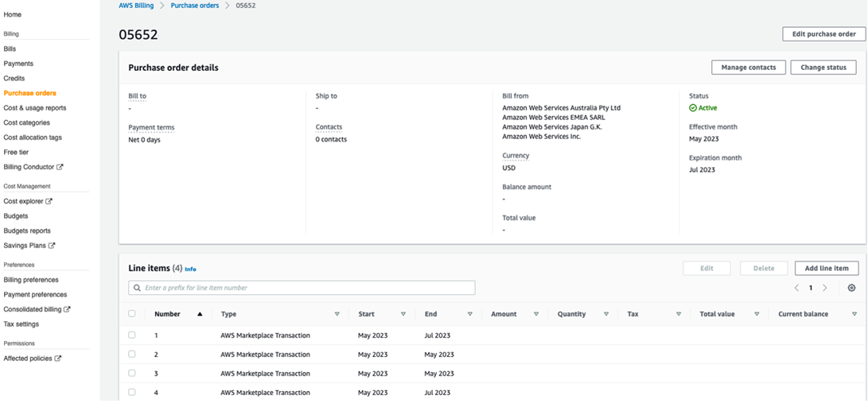This screenshot has height=403, width=868.
Task: Click page number 1 in pagination
Action: click(811, 288)
